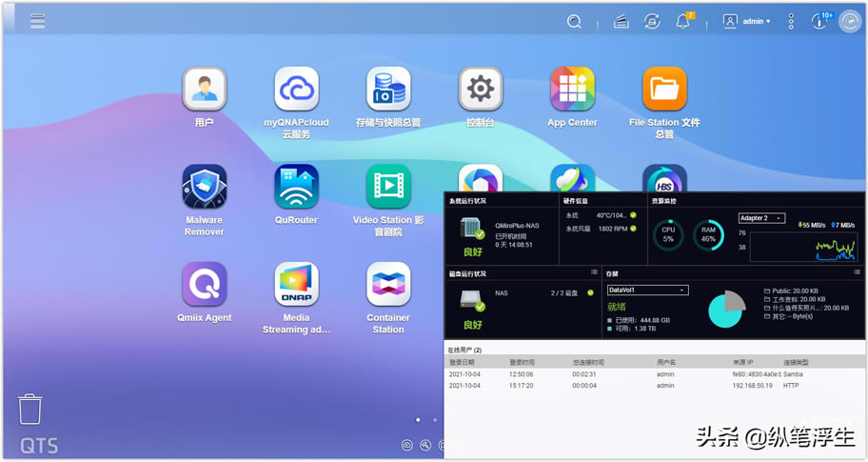The image size is (868, 462).
Task: Toggle the dashboard gauge icon
Action: (x=850, y=21)
